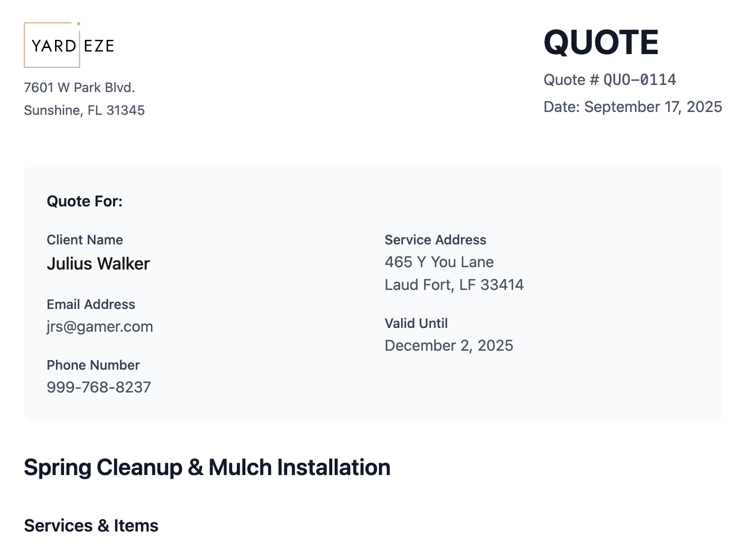Click the large QUOTE heading
The width and height of the screenshot is (749, 560).
[x=600, y=43]
